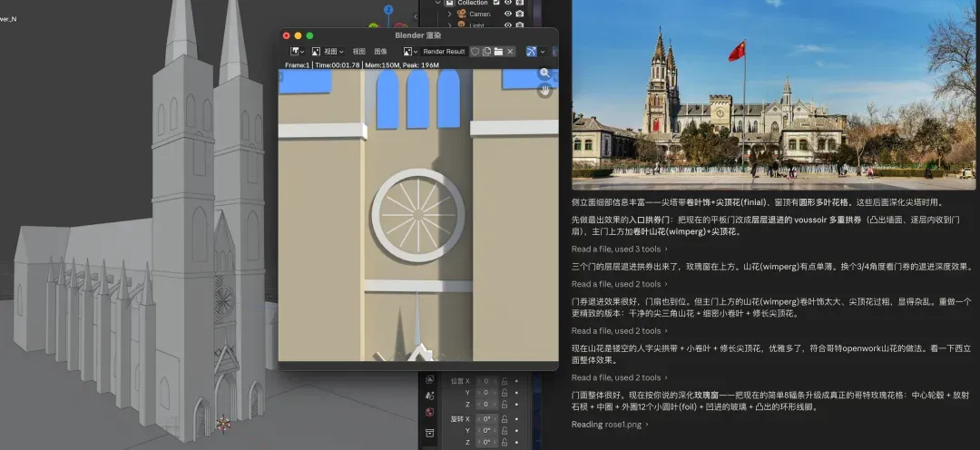This screenshot has width=980, height=450.
Task: Hide Collection in viewport via eye icon
Action: click(508, 3)
